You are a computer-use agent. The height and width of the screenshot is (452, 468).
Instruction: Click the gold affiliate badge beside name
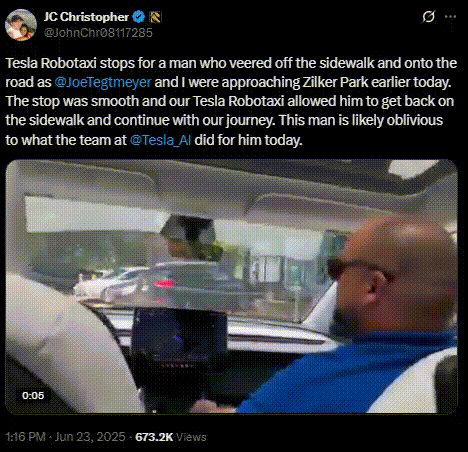(x=155, y=17)
